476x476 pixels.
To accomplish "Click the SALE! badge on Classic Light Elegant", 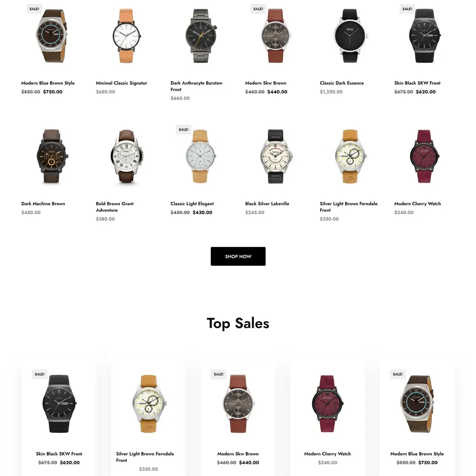I will [x=183, y=129].
